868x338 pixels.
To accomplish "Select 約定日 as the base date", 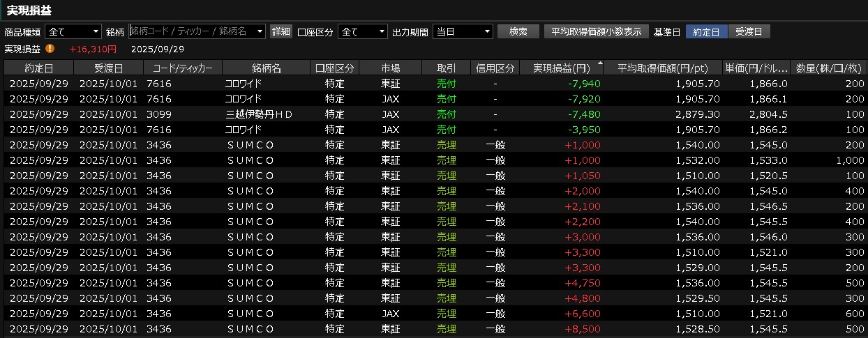I will (x=706, y=31).
